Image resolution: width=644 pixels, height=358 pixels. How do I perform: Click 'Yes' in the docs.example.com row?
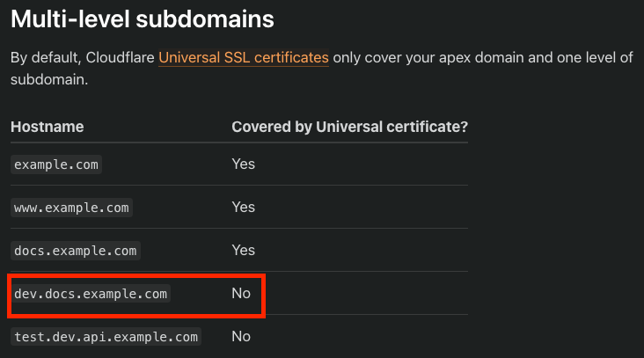click(243, 250)
